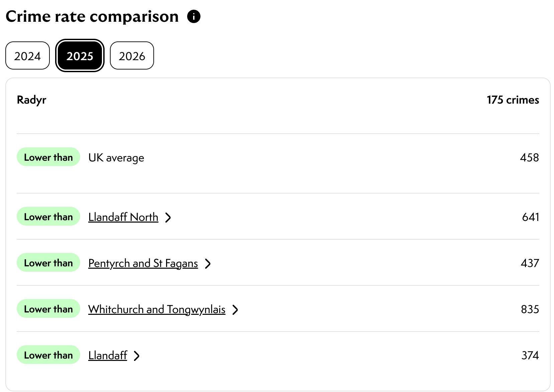
Task: Open the Llandaff North link
Action: (x=123, y=217)
